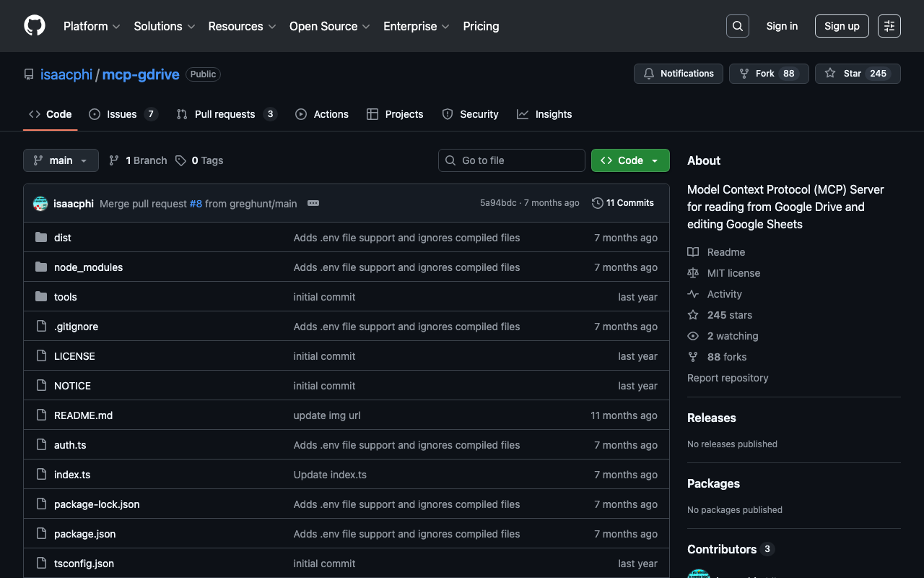The image size is (924, 578).
Task: Open the Insights tab
Action: 553,114
